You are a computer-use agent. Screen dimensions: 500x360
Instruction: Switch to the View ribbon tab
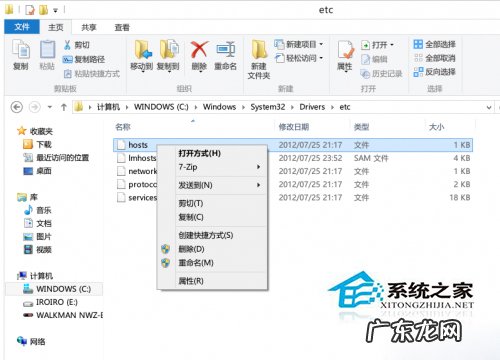(x=122, y=27)
